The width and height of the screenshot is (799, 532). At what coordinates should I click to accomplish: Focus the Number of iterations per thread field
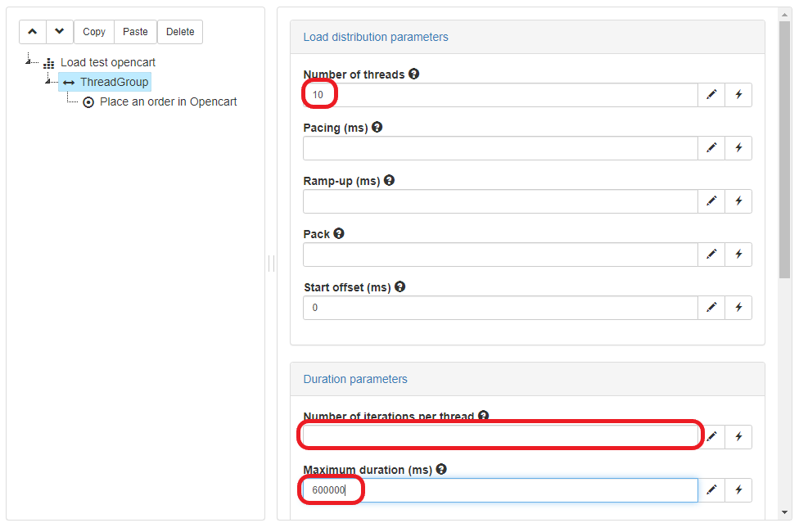click(499, 435)
